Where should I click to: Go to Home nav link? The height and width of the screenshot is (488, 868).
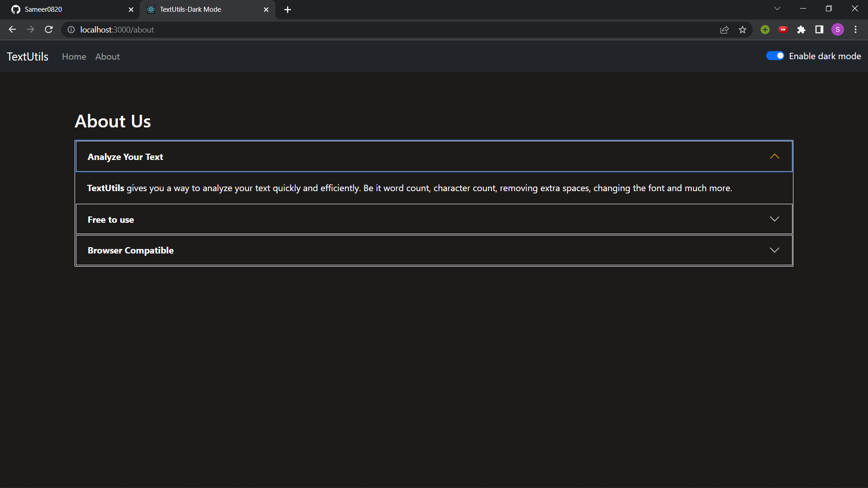click(74, 56)
